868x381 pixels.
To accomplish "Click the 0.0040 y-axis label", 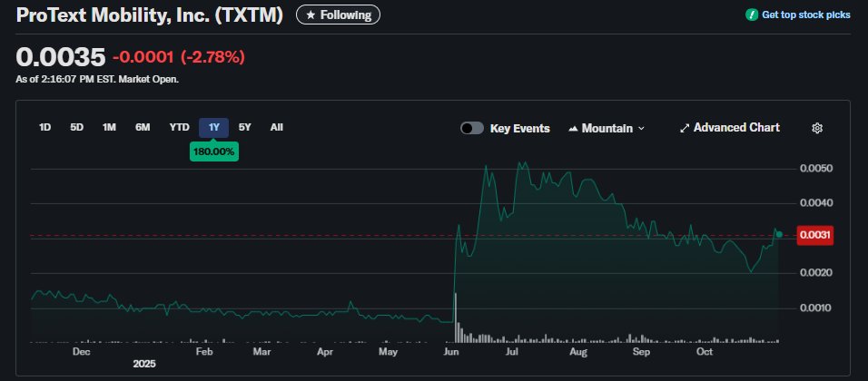I will pyautogui.click(x=814, y=203).
